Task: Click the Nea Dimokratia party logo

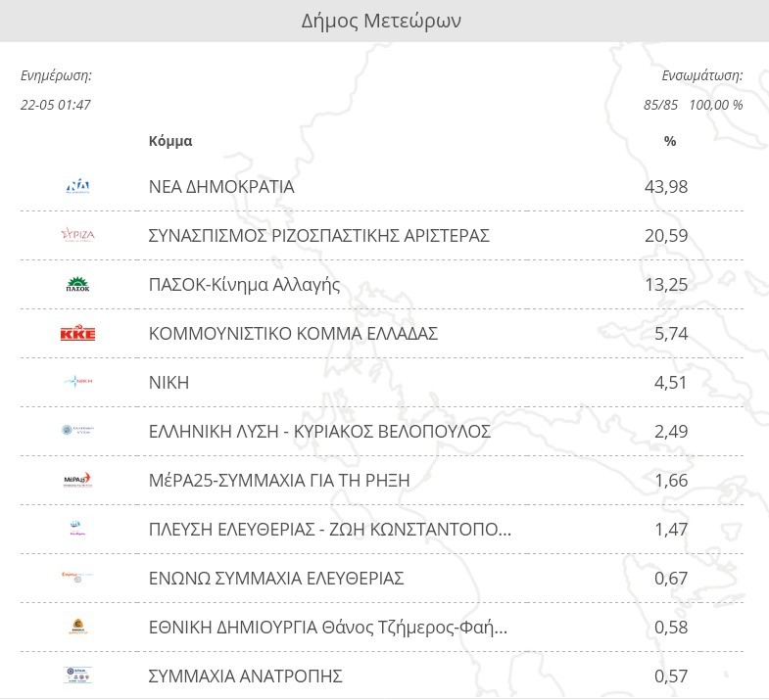Action: click(x=77, y=186)
